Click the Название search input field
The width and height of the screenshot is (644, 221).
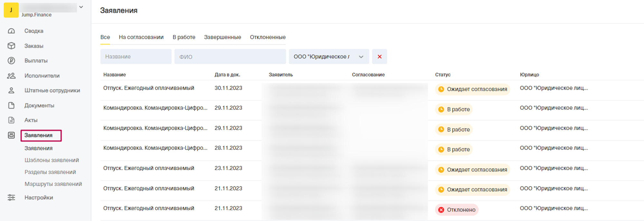coord(136,57)
